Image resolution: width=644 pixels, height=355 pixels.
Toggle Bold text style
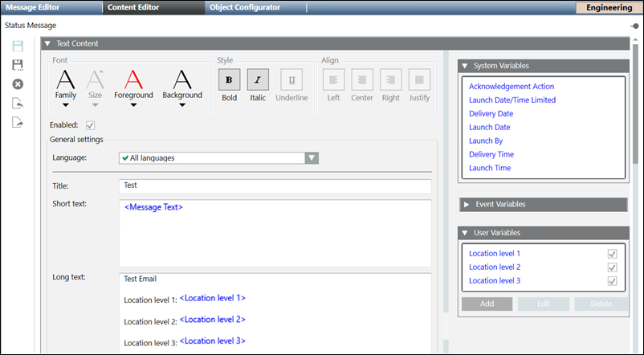(x=230, y=80)
